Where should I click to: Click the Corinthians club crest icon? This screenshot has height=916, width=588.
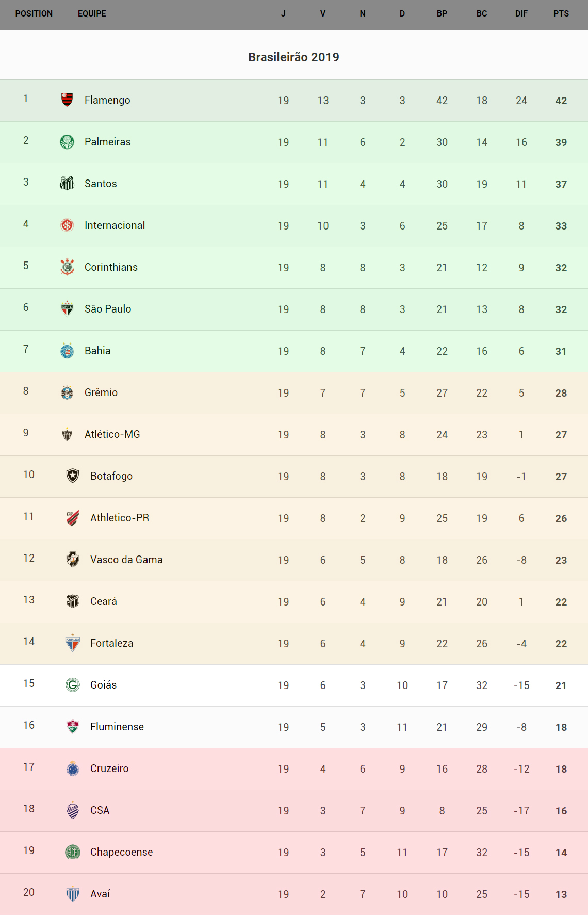[x=67, y=267]
